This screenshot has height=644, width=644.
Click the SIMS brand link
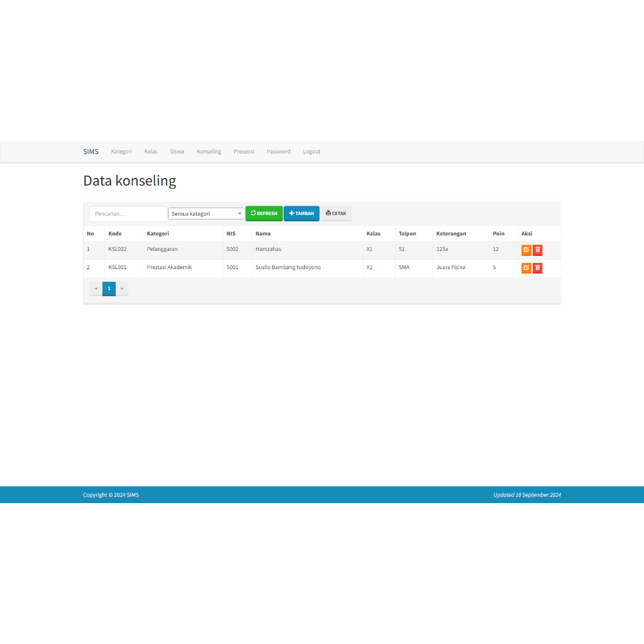[91, 152]
